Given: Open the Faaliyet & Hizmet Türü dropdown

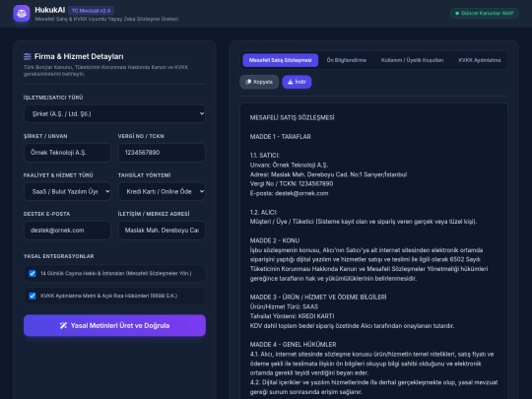Looking at the screenshot, I should 67,191.
